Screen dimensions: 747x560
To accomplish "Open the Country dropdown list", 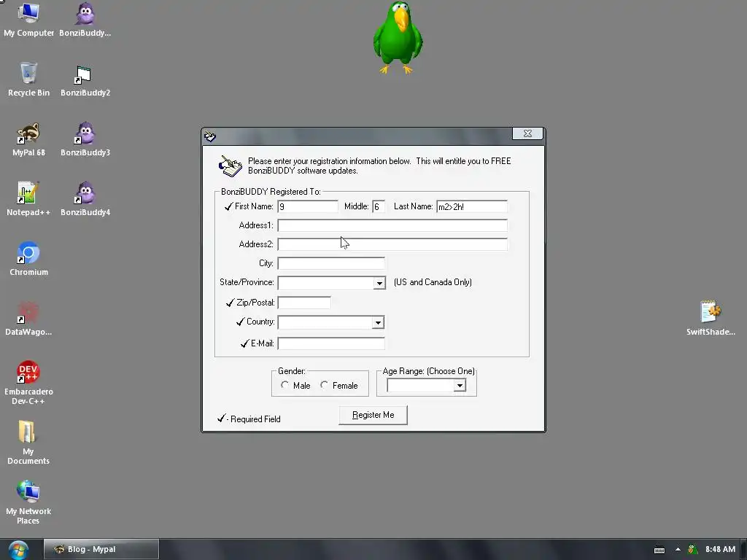I will 378,322.
